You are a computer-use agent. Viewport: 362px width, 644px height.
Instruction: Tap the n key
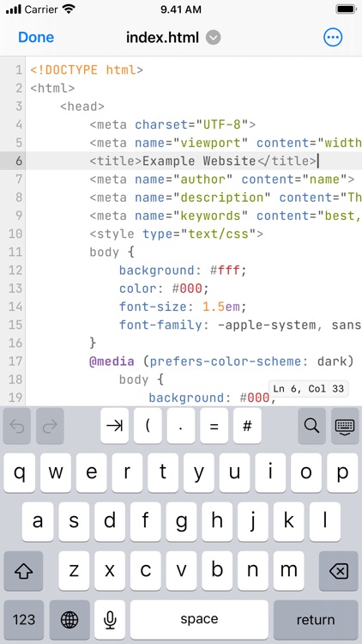click(x=253, y=571)
